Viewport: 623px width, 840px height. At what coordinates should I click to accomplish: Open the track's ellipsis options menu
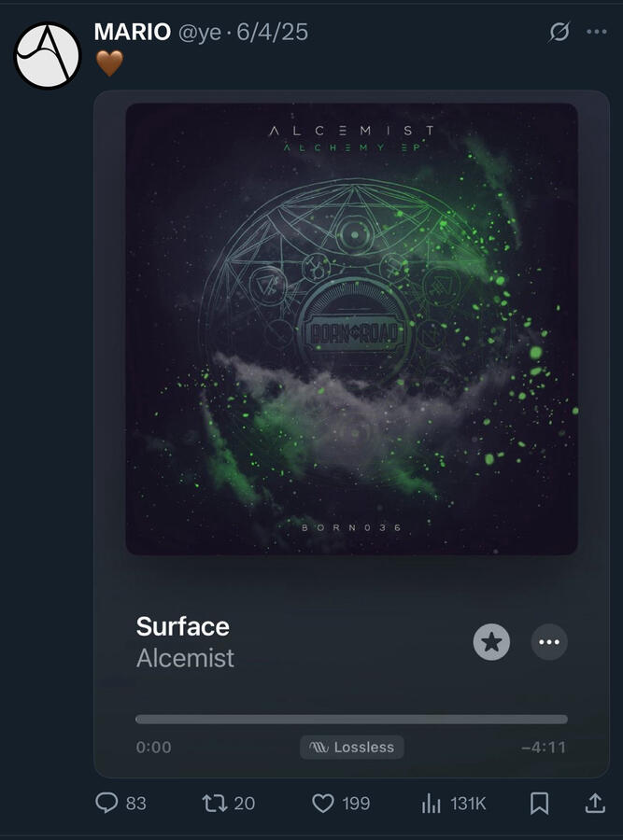click(549, 642)
